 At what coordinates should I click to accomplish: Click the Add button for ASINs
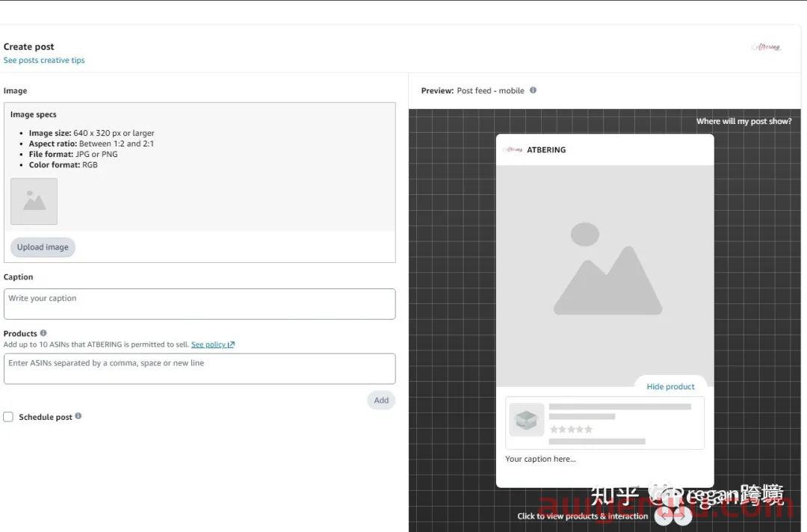(381, 400)
